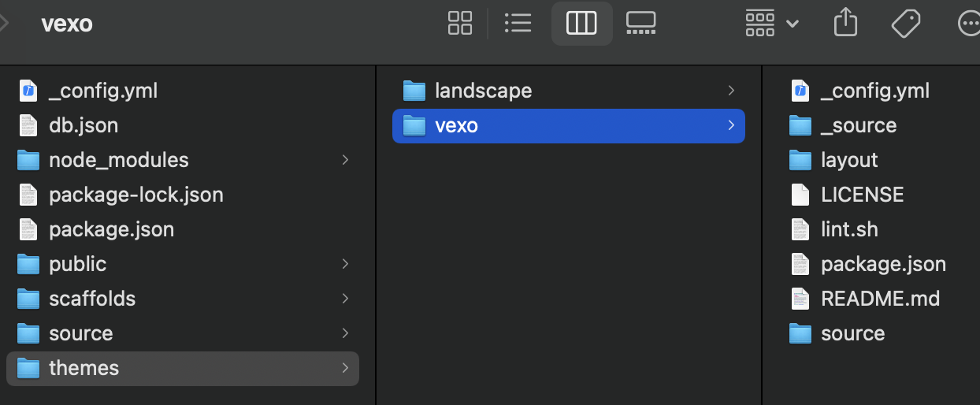
Task: Open the More actions ellipsis menu
Action: click(x=968, y=24)
